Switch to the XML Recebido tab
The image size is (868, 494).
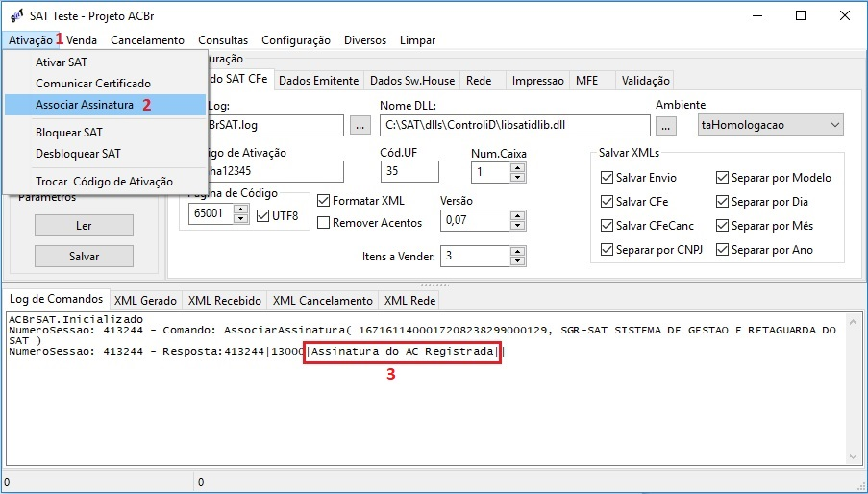(225, 301)
